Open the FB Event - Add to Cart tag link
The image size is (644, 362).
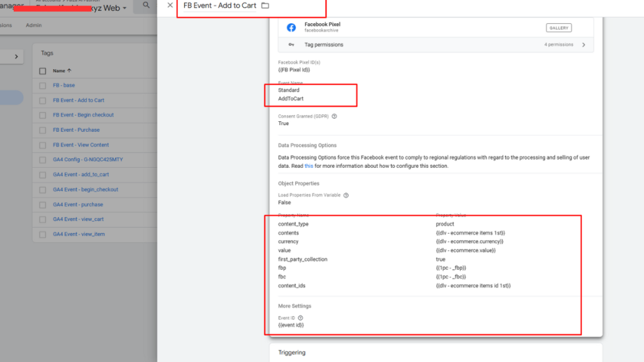[79, 100]
